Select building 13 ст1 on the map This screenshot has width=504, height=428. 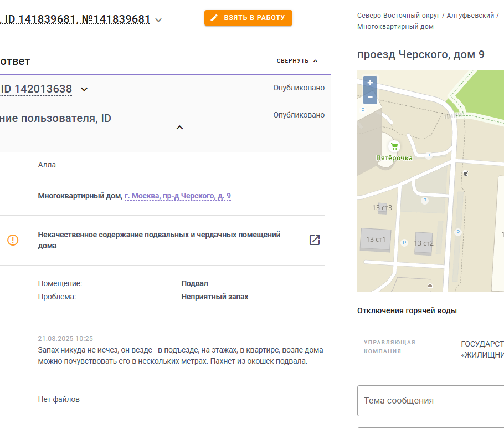(376, 240)
